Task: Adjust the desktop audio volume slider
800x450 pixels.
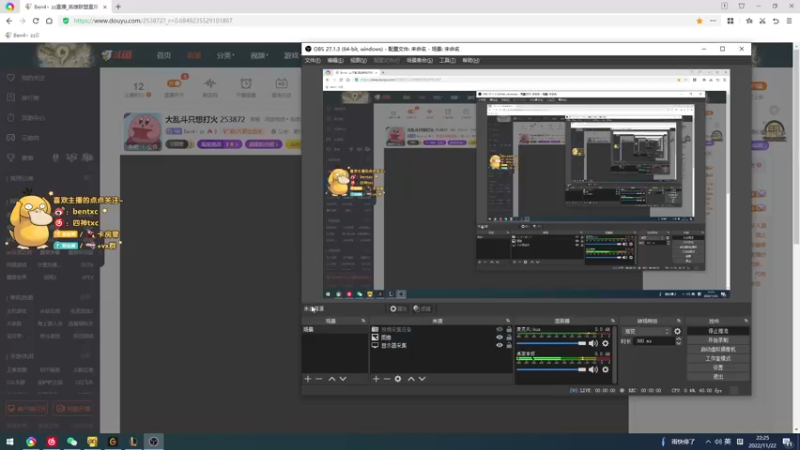Action: [551, 369]
